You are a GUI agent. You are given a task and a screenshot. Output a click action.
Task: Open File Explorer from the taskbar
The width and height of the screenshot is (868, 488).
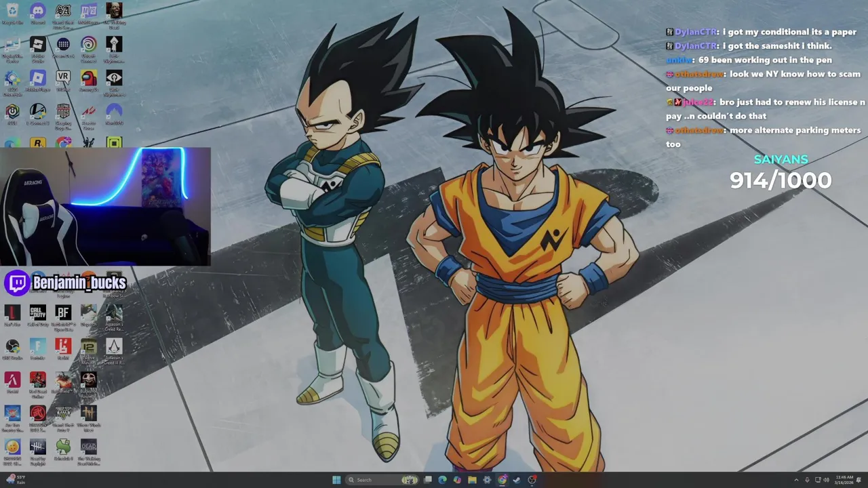click(x=472, y=480)
